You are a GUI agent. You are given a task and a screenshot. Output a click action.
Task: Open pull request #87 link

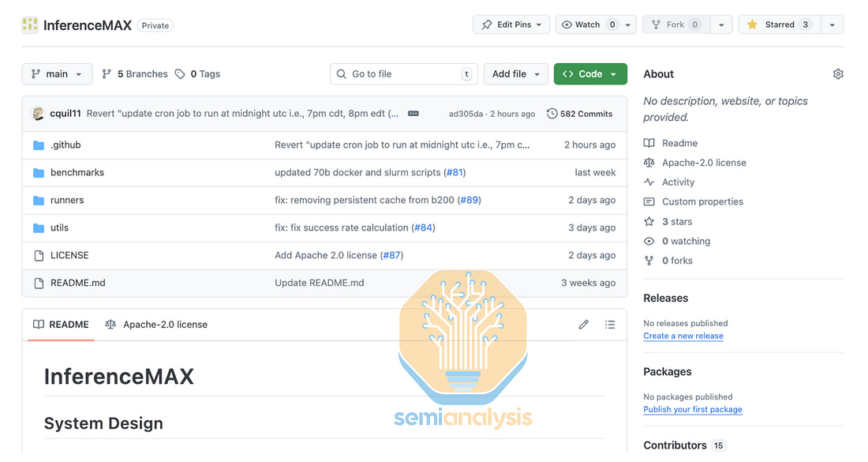click(391, 255)
